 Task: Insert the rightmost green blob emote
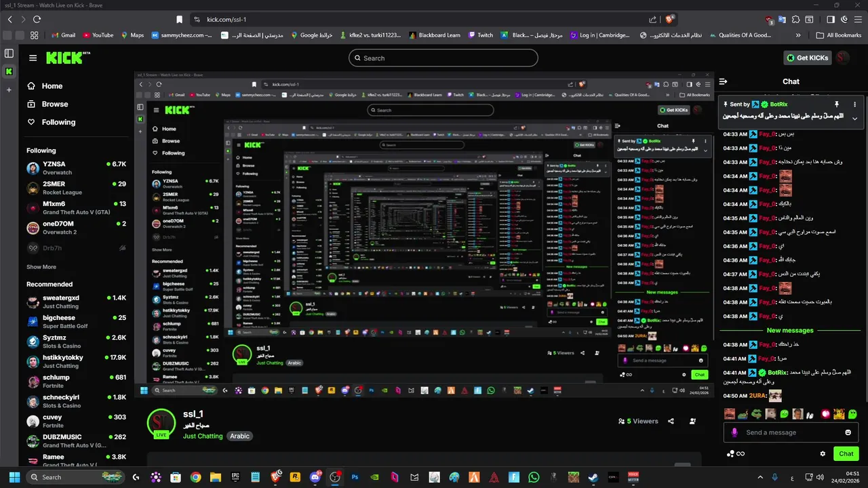(853, 413)
